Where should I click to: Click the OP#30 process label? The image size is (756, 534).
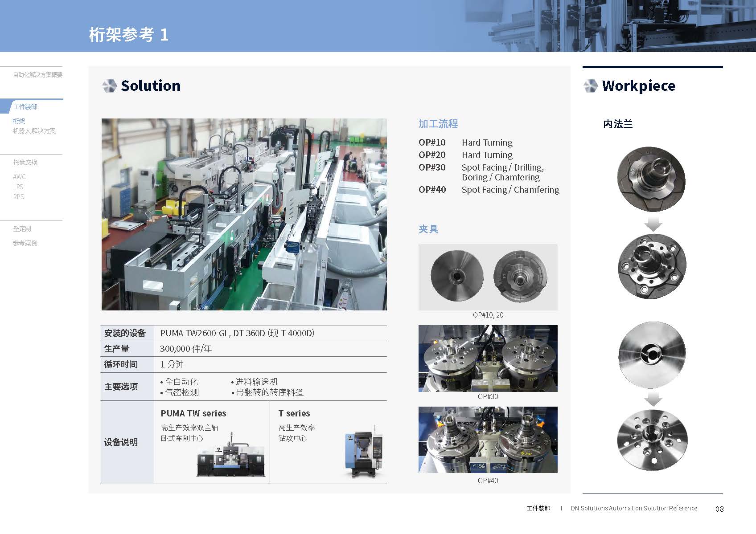(x=432, y=167)
